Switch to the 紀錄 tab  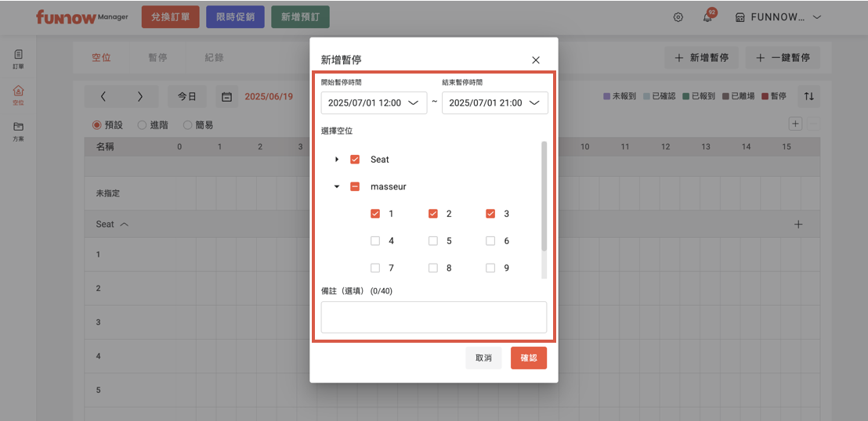(214, 58)
